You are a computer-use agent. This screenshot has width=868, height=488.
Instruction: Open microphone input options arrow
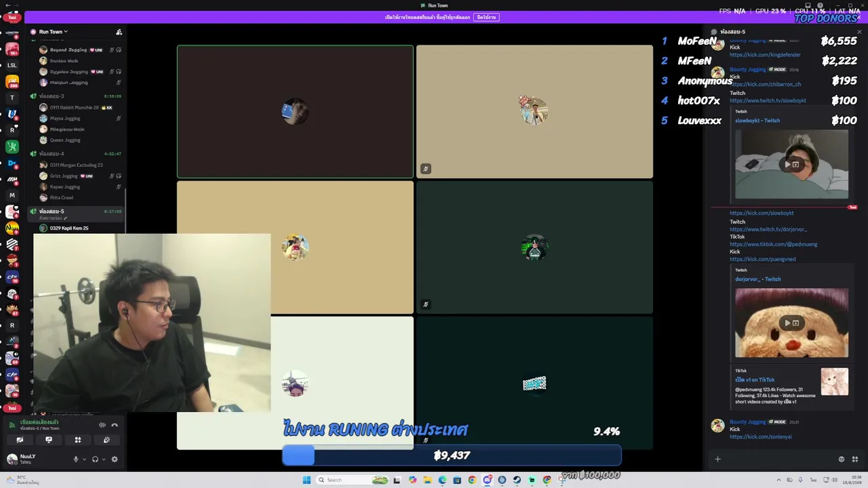[x=84, y=460]
